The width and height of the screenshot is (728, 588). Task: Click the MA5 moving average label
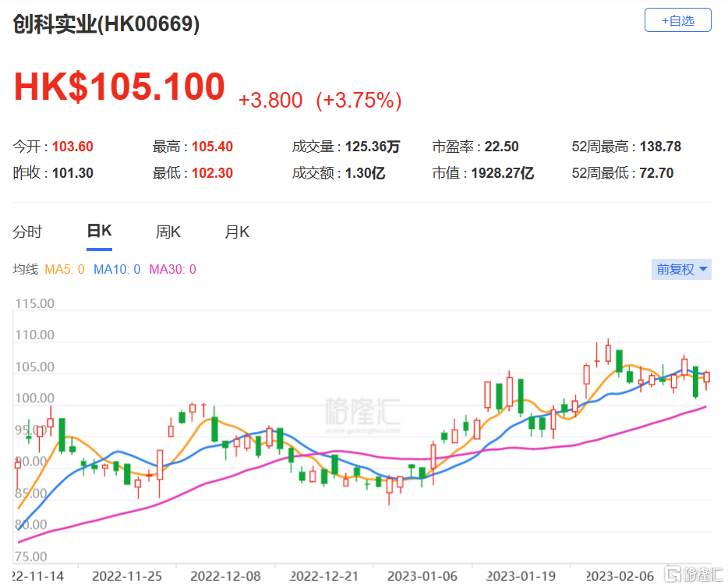tap(65, 269)
